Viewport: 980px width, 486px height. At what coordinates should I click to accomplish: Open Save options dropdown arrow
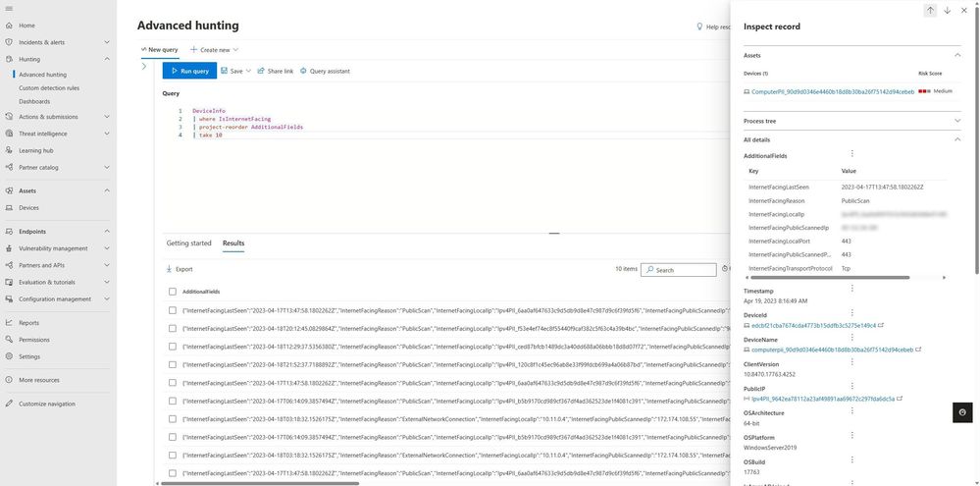tap(248, 72)
